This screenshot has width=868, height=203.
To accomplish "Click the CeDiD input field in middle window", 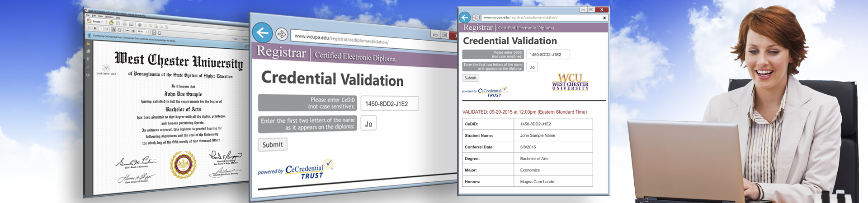I will click(390, 104).
